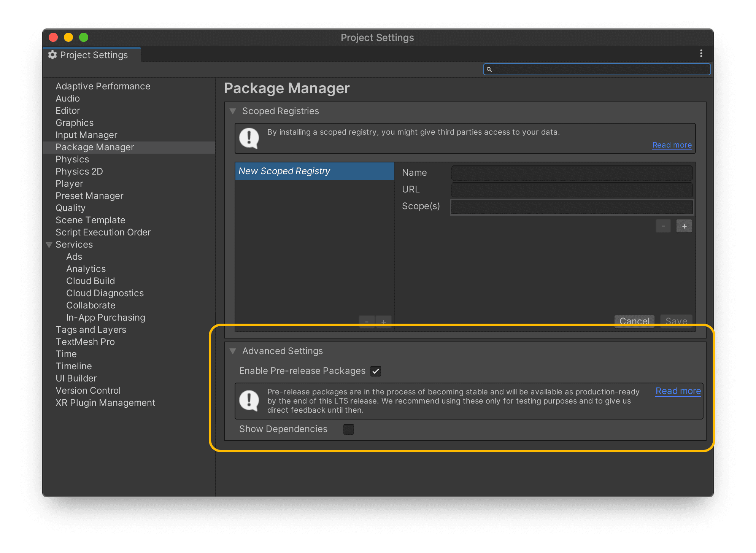
Task: Collapse the Scoped Registries section
Action: coord(233,111)
